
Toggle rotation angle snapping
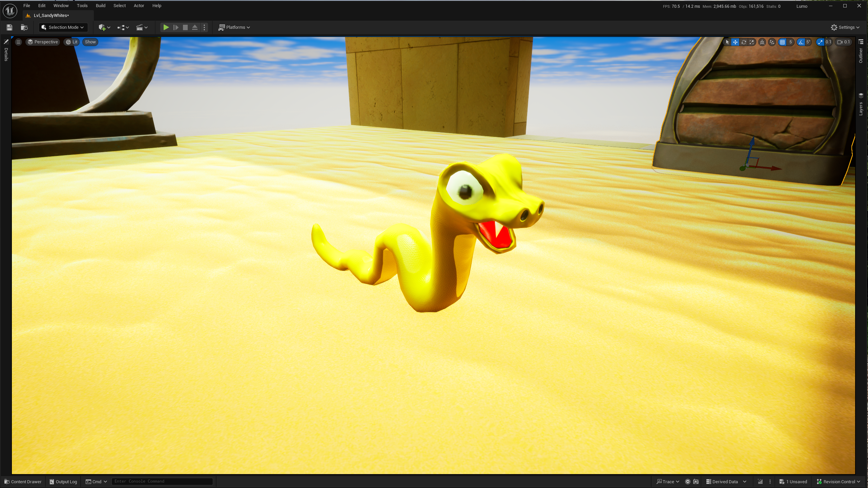[x=801, y=42]
